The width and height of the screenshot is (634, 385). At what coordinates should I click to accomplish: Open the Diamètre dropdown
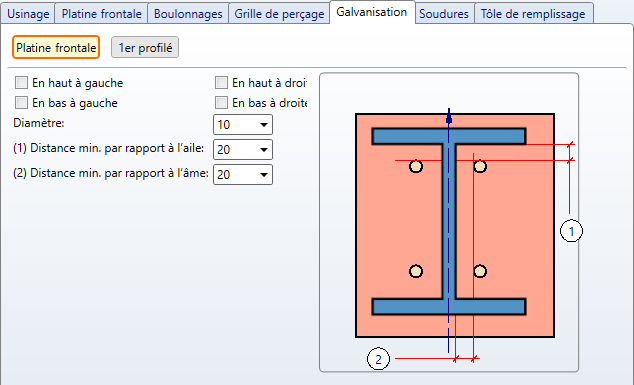(243, 125)
